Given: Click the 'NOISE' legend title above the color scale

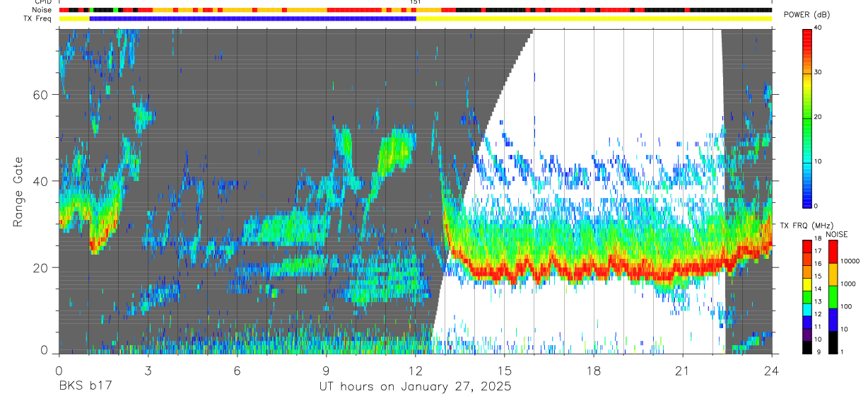Looking at the screenshot, I should point(837,234).
